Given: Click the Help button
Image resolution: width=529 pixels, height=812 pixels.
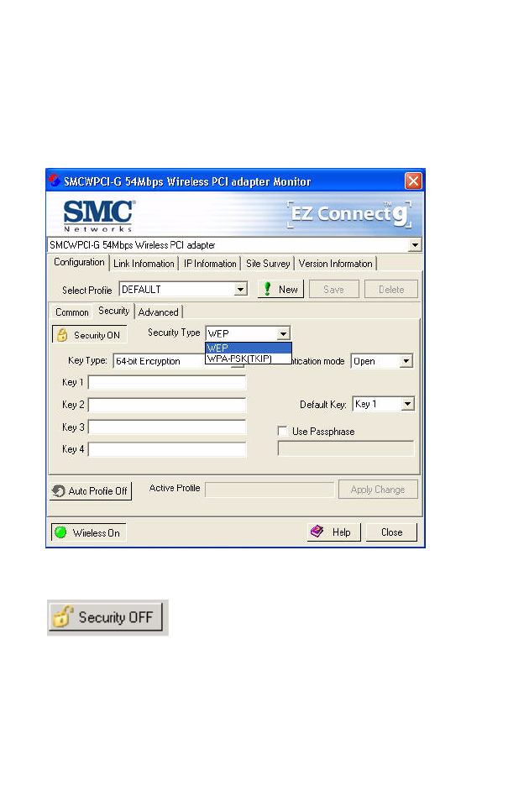Looking at the screenshot, I should 334,532.
